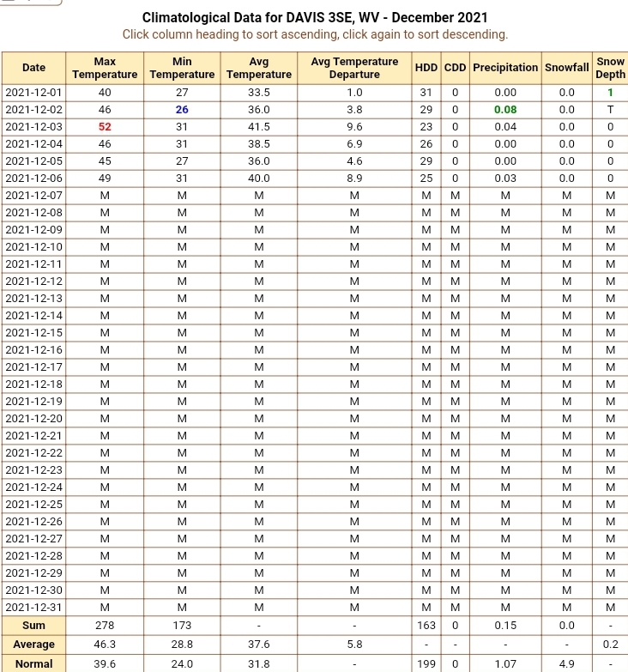
Task: Click the Average row label
Action: pos(33,645)
